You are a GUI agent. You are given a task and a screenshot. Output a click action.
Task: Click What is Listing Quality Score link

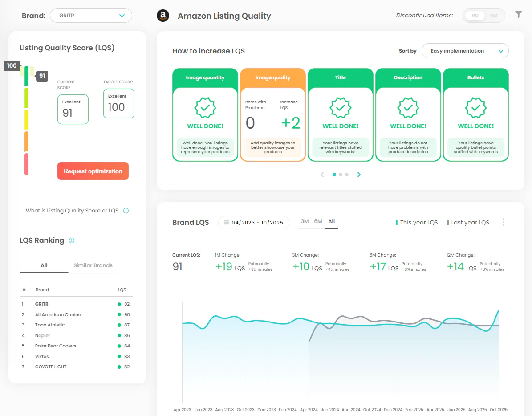tap(72, 211)
